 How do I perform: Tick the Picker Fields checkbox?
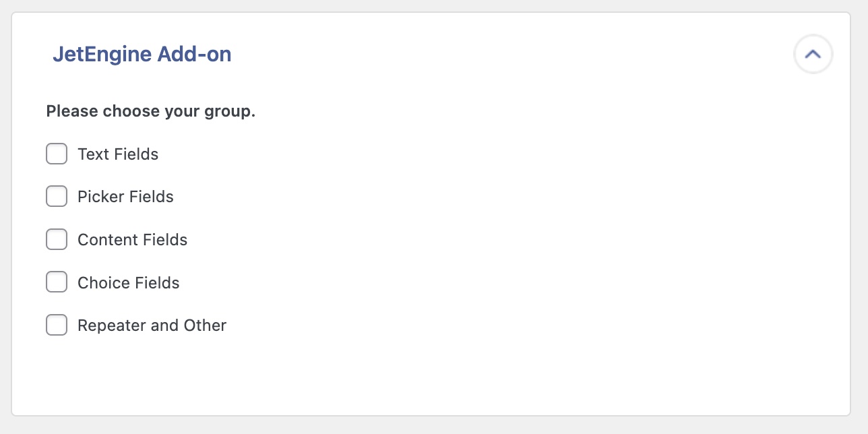pyautogui.click(x=57, y=196)
